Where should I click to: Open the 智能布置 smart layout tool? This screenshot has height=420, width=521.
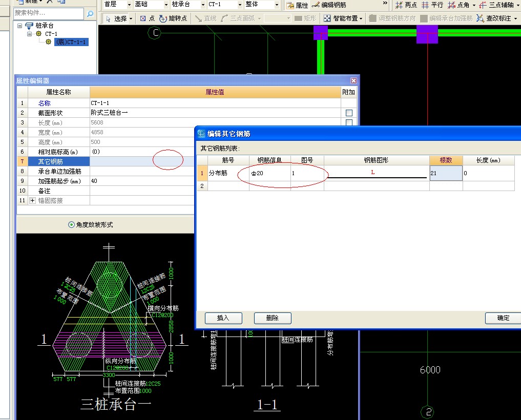coord(343,18)
